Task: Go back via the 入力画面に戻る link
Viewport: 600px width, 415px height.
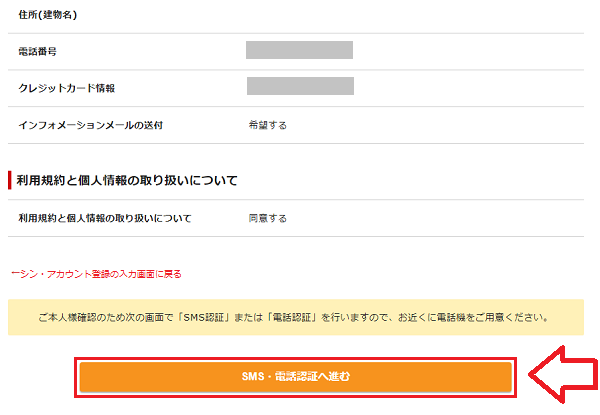Action: coord(96,273)
